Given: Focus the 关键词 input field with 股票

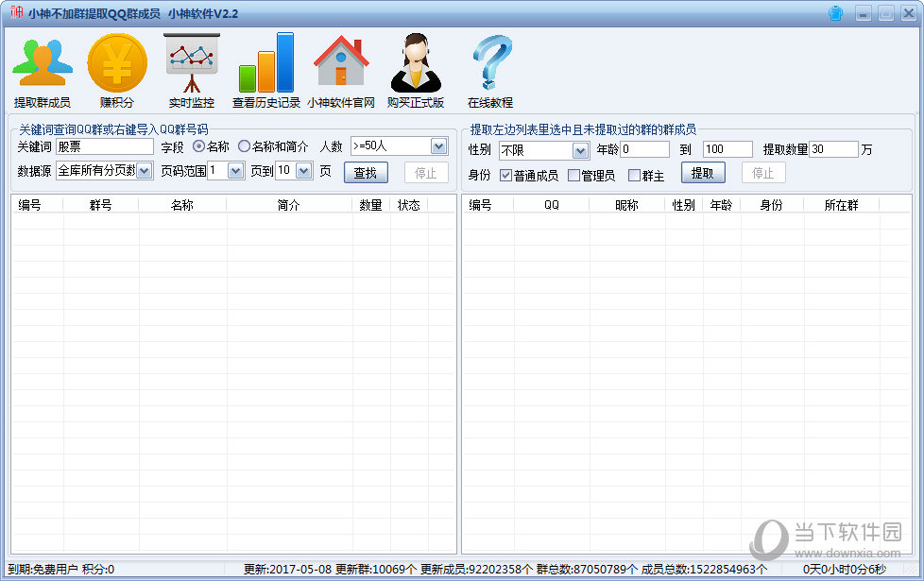Looking at the screenshot, I should coord(105,146).
